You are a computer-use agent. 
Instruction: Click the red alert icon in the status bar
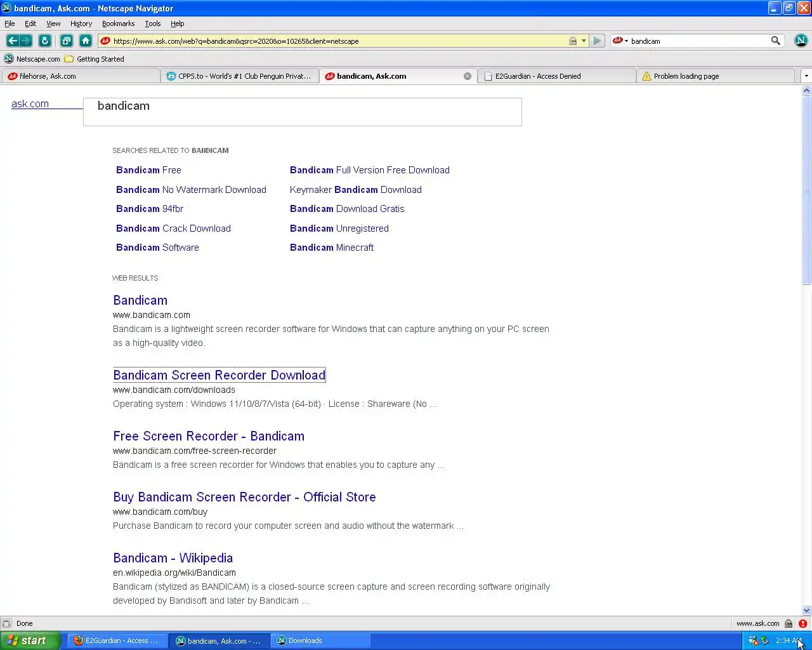pos(802,623)
